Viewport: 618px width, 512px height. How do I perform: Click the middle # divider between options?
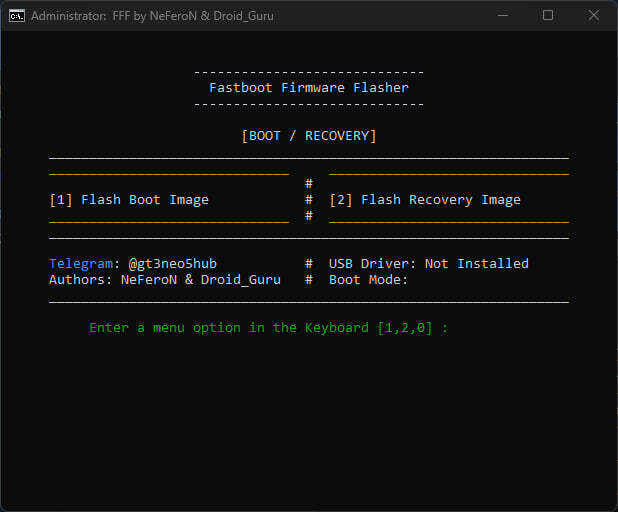[x=309, y=200]
